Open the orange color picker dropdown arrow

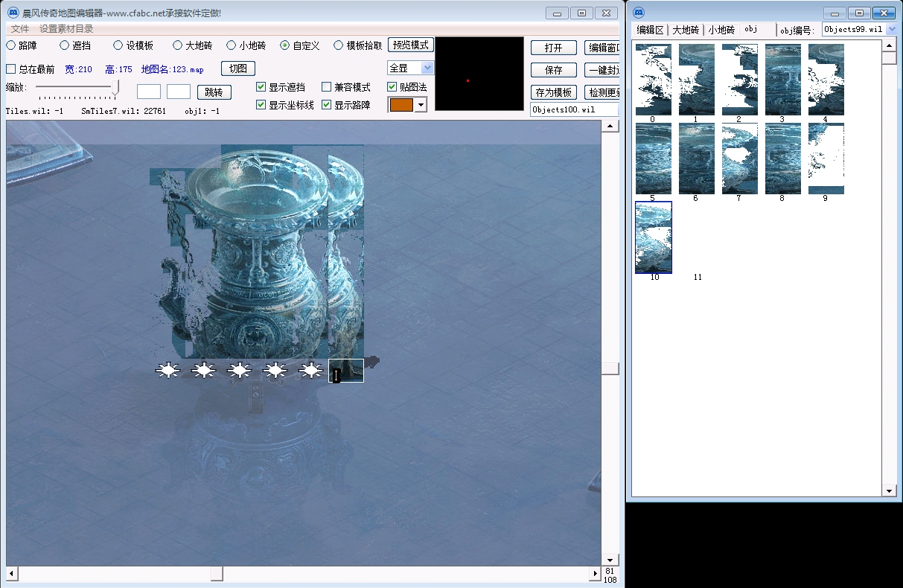pyautogui.click(x=421, y=105)
